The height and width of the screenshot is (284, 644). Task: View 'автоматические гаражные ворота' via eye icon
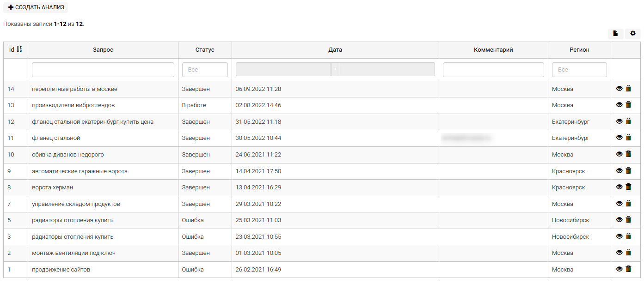(x=619, y=171)
